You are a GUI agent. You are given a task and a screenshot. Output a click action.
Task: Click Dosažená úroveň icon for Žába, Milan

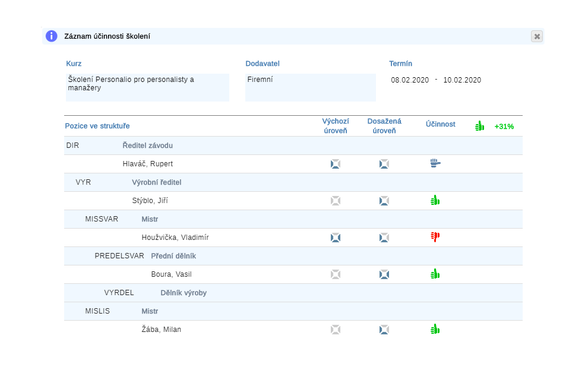pos(384,329)
